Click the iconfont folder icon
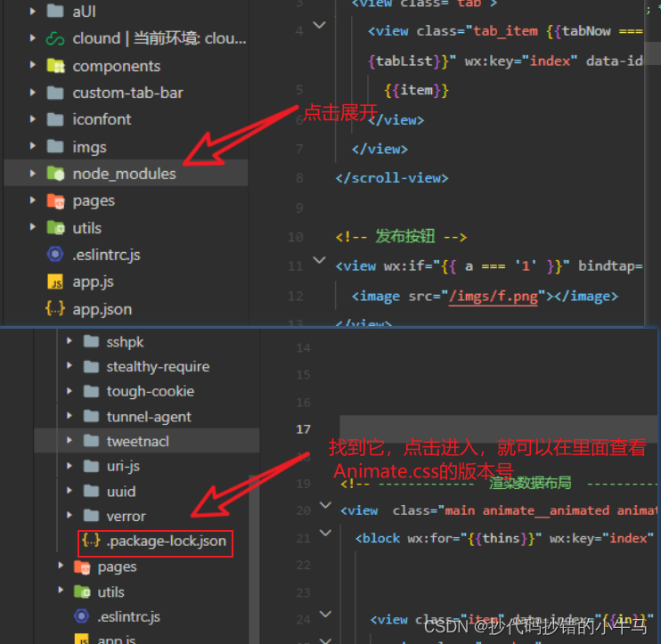661x644 pixels. [x=55, y=119]
